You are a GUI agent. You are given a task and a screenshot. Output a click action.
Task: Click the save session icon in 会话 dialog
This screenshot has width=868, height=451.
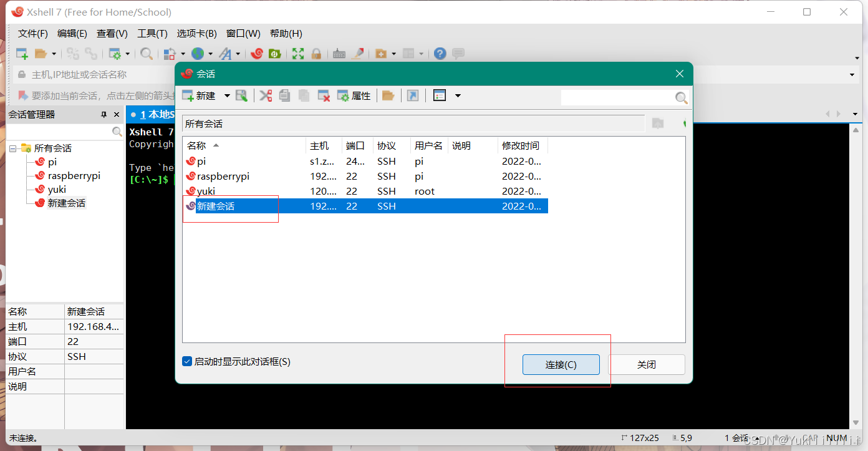click(x=241, y=95)
